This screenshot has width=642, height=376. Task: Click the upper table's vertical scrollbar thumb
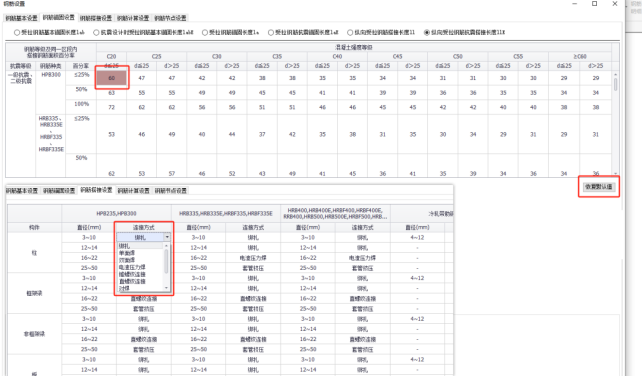click(x=615, y=85)
